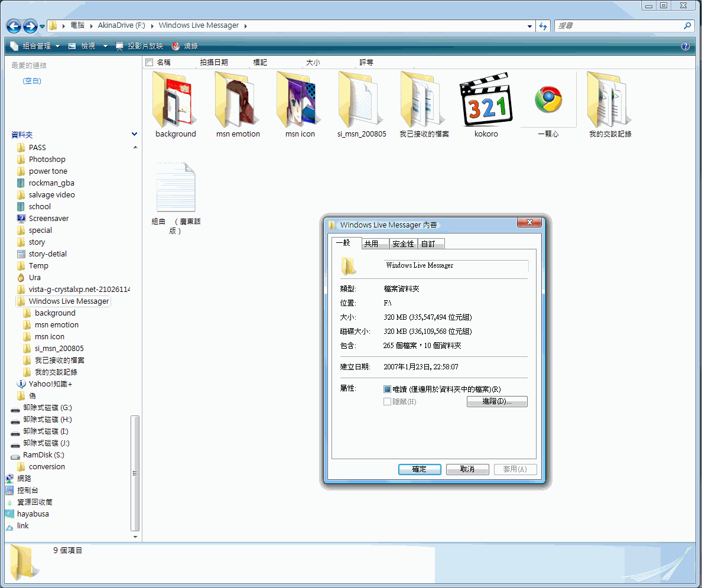Click the (空白) favorite link
This screenshot has width=702, height=588.
pos(32,81)
